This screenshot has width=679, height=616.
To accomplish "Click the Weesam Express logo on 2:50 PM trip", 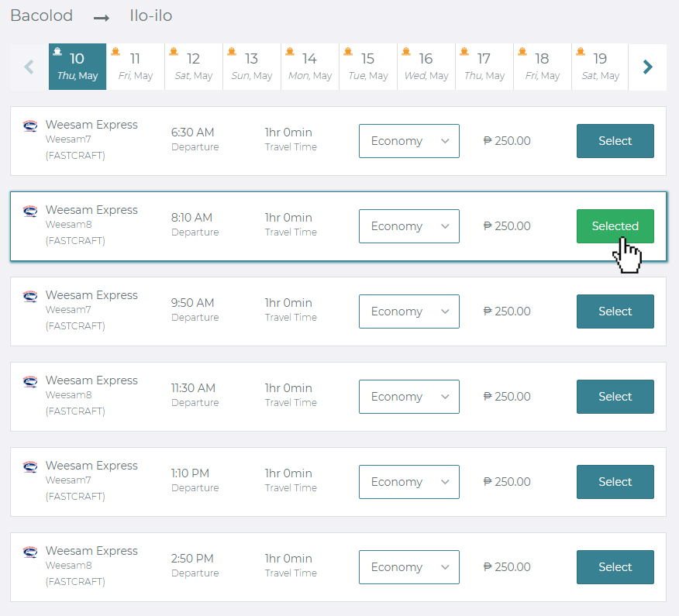I will [x=30, y=552].
